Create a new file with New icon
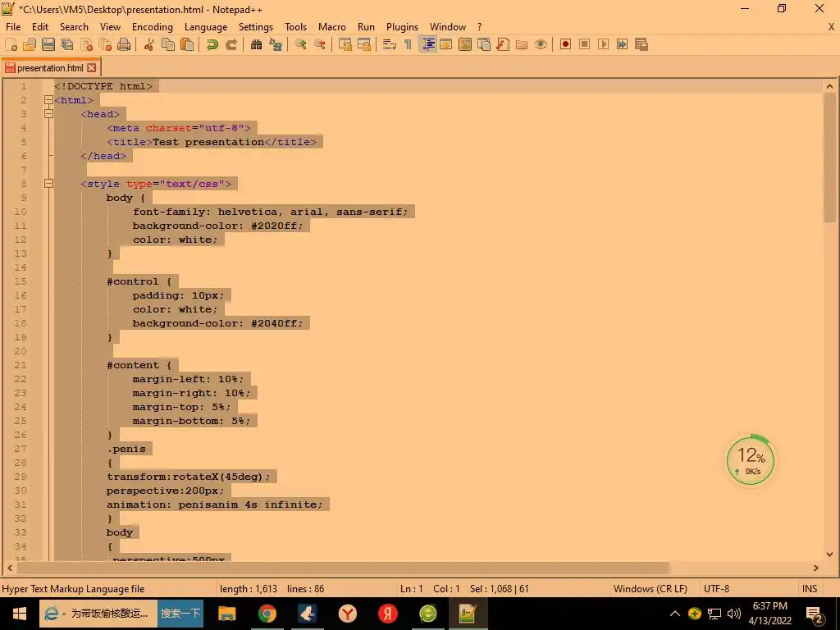Viewport: 840px width, 630px height. tap(11, 44)
